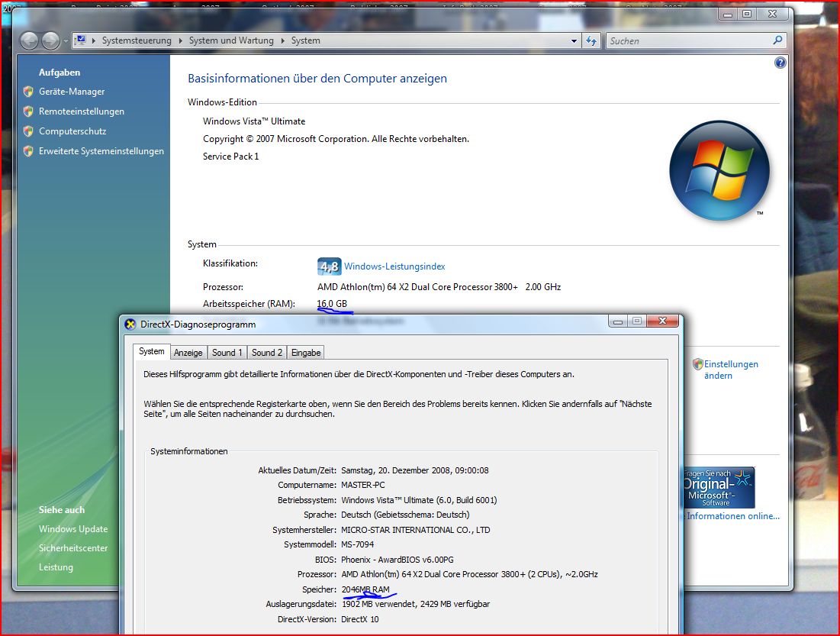The image size is (840, 636).
Task: Click shield icon beside Computerschutz
Action: (x=28, y=131)
